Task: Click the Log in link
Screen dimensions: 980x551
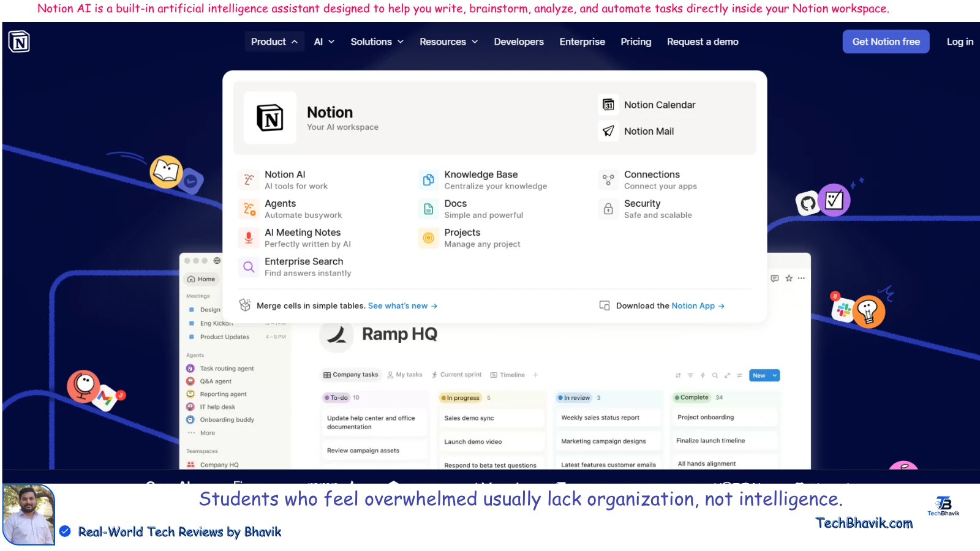Action: (x=960, y=42)
